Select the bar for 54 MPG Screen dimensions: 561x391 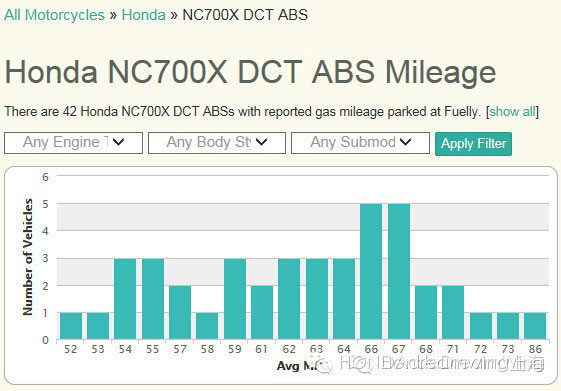coord(125,299)
